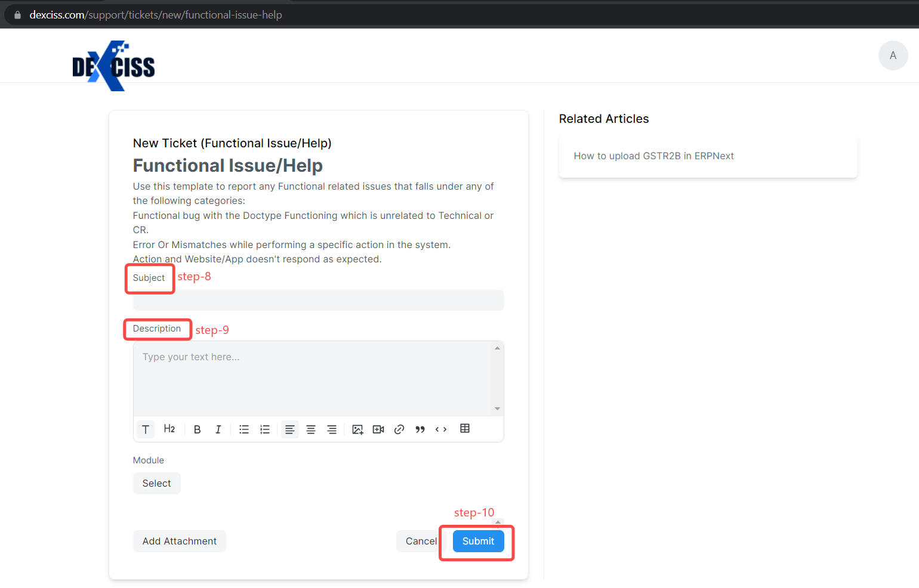
Task: Add a blockquote to the description
Action: click(x=420, y=429)
